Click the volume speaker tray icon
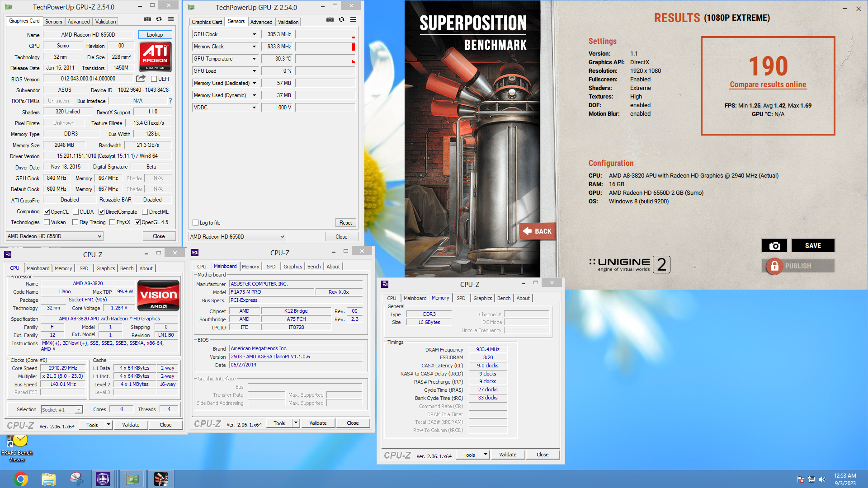This screenshot has width=868, height=488. 822,479
